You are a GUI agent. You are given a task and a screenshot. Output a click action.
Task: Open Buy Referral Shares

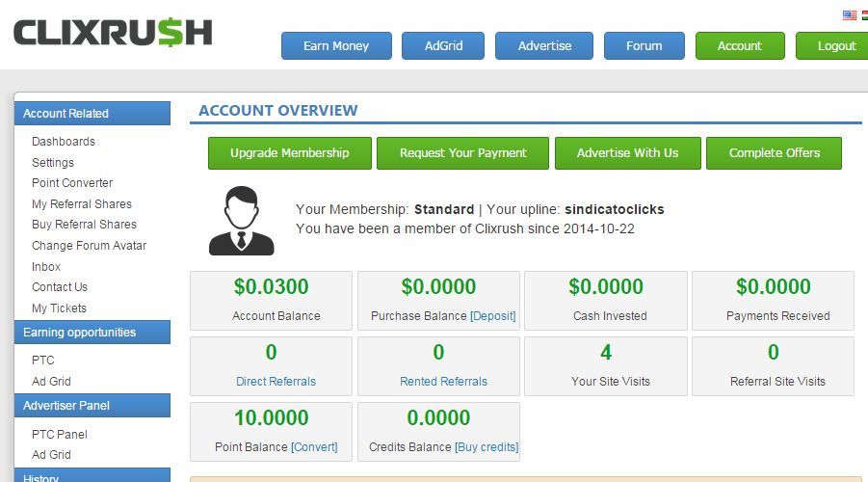tap(84, 225)
